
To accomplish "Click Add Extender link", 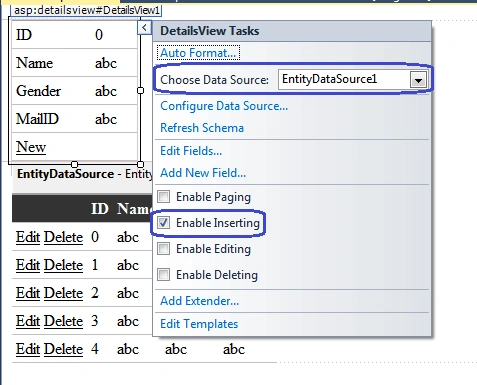I will [199, 301].
